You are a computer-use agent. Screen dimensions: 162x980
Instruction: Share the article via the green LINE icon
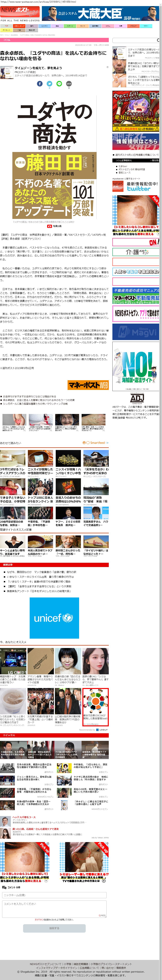click(59, 83)
